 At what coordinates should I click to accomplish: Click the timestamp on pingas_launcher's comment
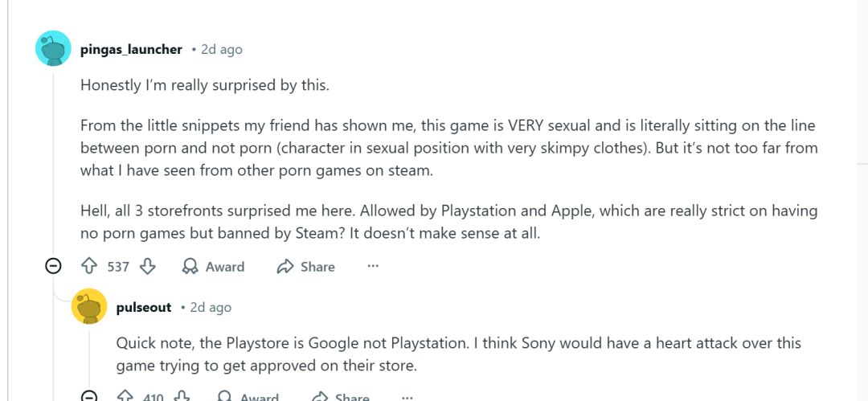click(221, 50)
